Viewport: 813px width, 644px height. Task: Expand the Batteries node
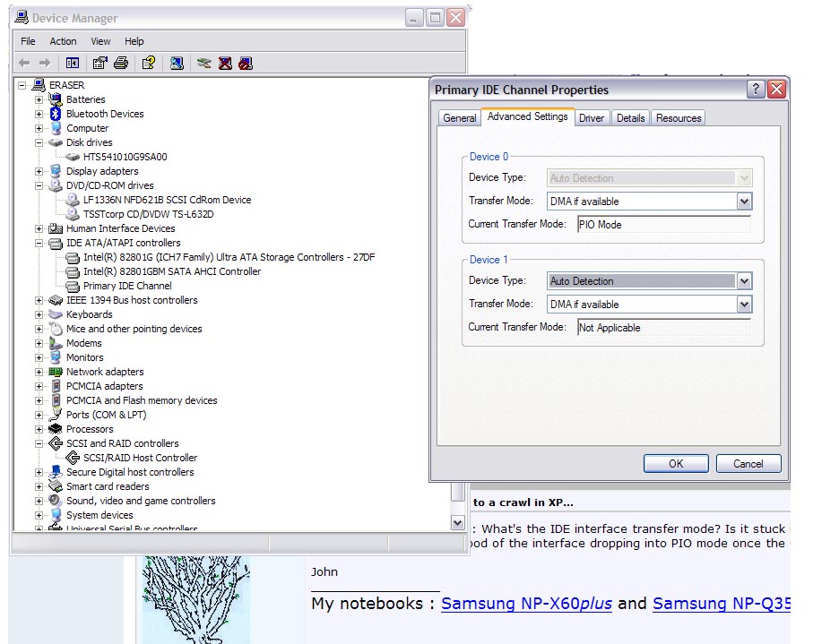pyautogui.click(x=39, y=99)
